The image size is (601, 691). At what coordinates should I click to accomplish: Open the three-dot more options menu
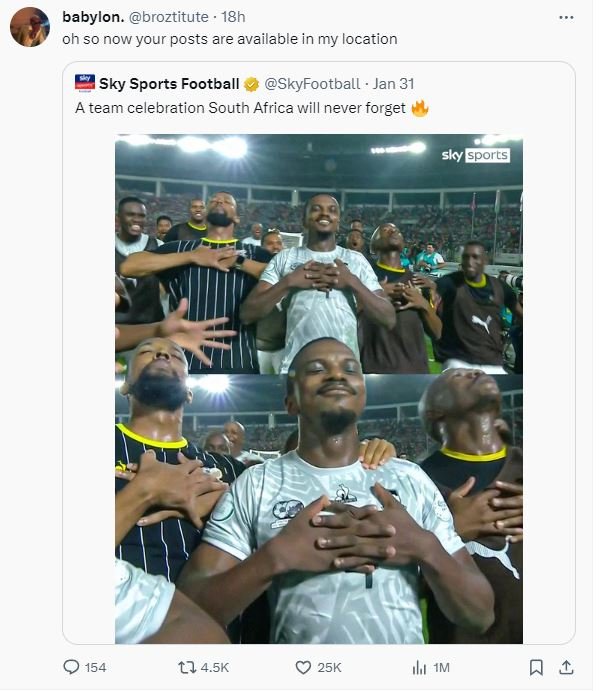(x=566, y=17)
